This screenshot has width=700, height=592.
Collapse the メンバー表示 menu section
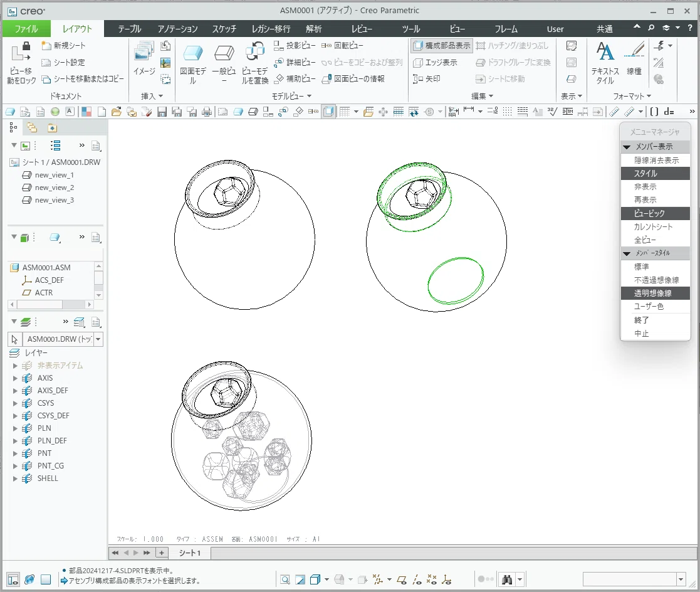pos(627,147)
